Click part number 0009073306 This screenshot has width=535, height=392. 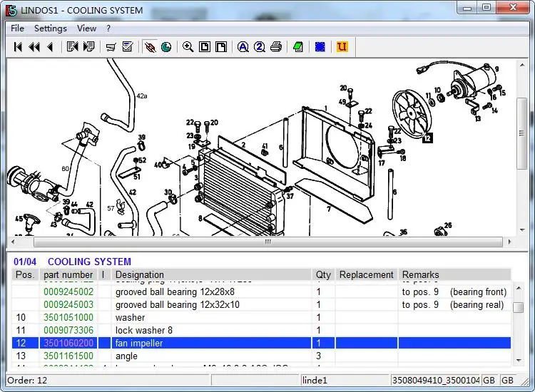click(68, 330)
